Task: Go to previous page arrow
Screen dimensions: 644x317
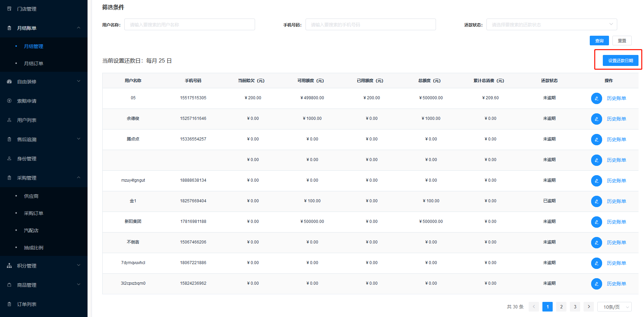Action: tap(534, 307)
